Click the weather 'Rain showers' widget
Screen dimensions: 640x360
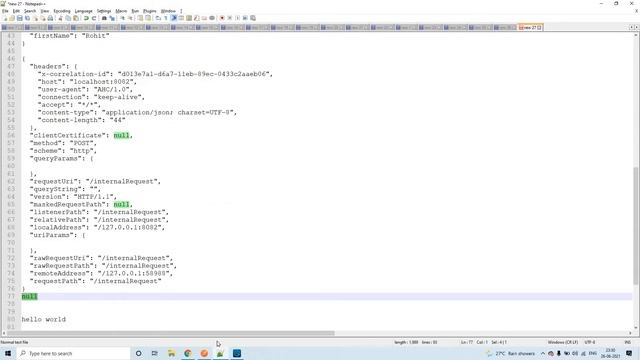[511, 353]
